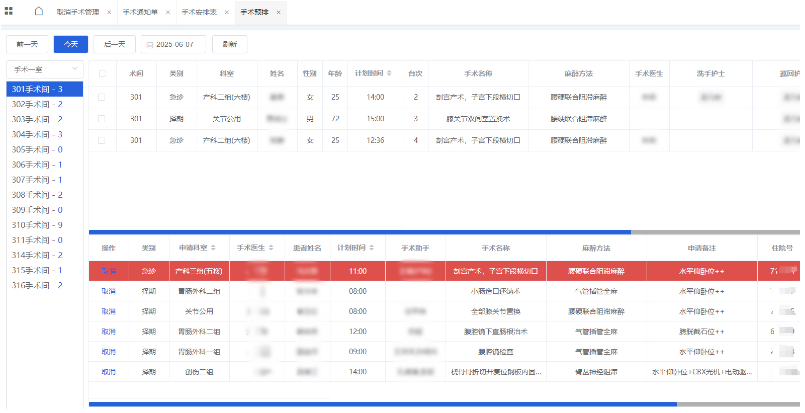Click the 申请备注 column header
805x413 pixels.
(702, 248)
